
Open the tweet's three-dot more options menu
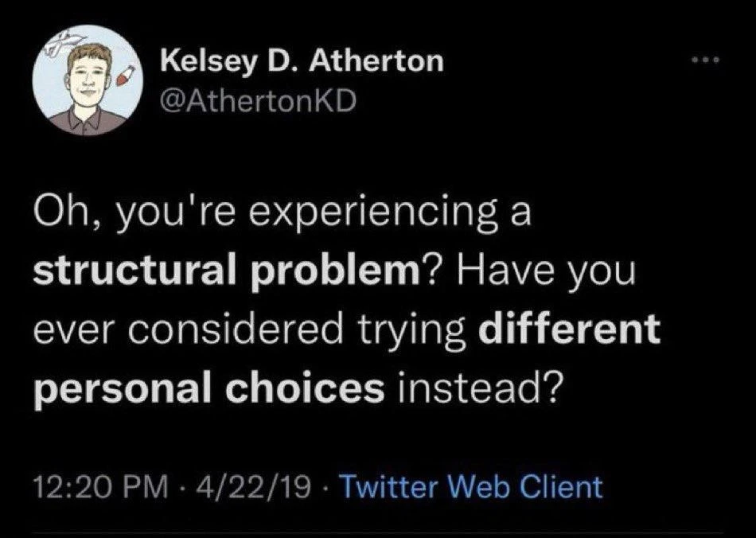(699, 61)
